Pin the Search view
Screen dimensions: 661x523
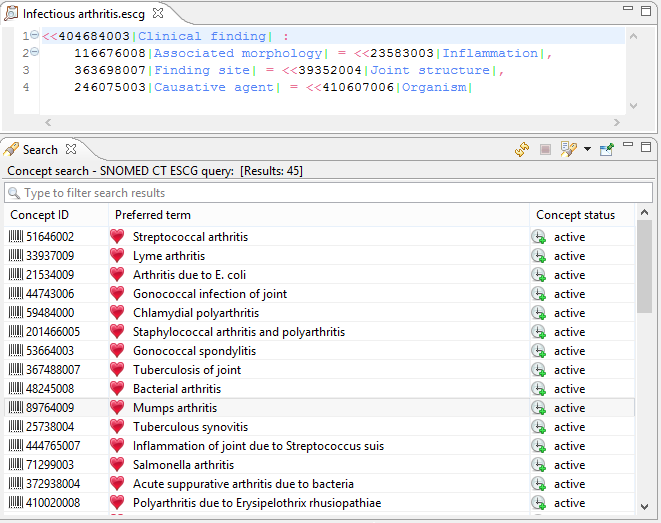(606, 149)
